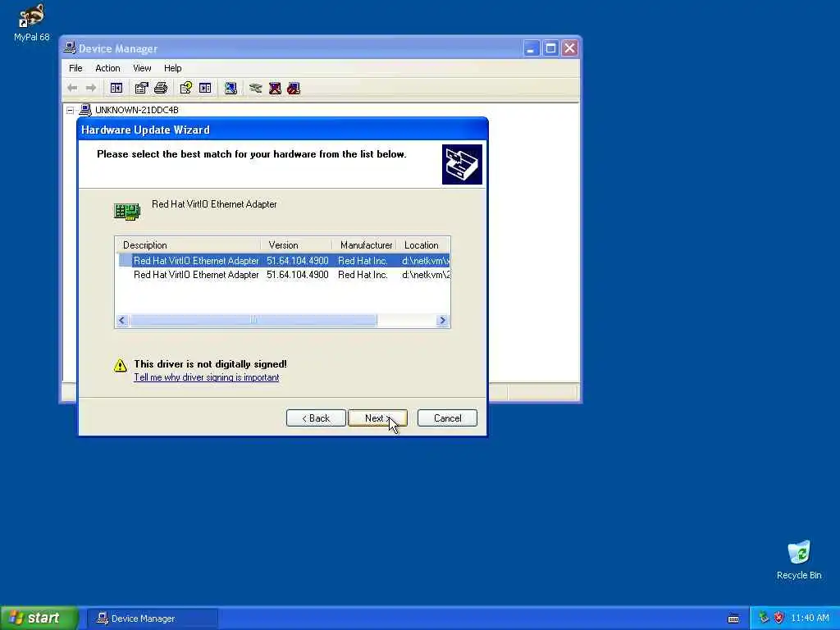Open the View menu

[x=142, y=68]
